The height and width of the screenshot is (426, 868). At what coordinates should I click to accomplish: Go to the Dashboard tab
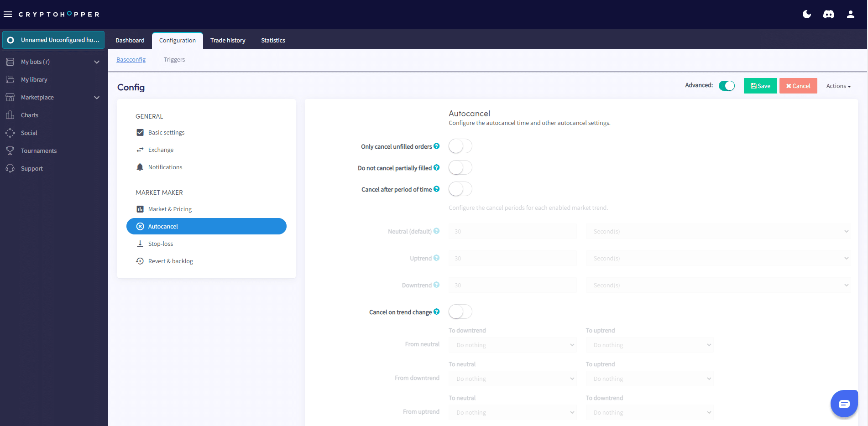pos(130,40)
